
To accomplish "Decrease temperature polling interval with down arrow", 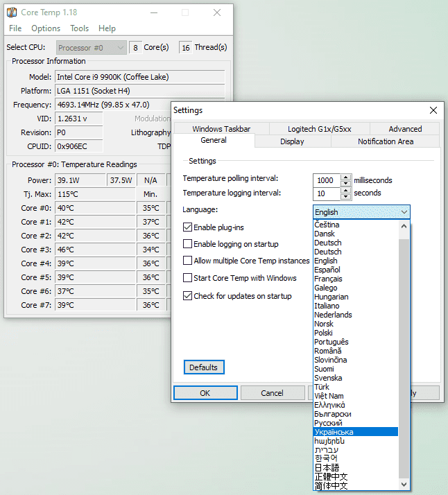I will click(x=346, y=184).
